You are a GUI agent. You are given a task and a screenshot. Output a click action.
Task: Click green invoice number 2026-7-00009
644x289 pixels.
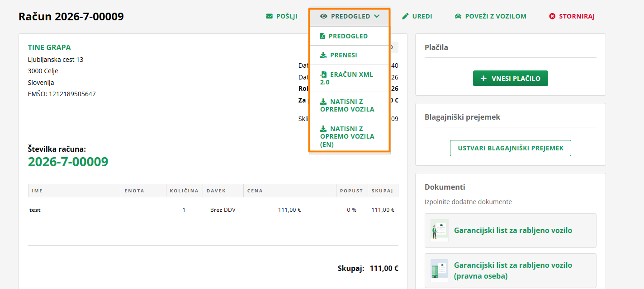click(68, 162)
